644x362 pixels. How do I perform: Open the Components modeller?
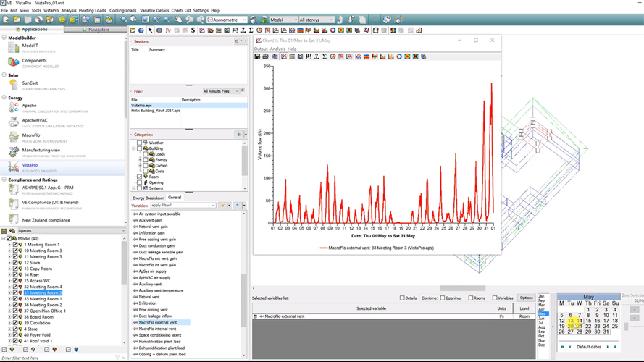35,62
